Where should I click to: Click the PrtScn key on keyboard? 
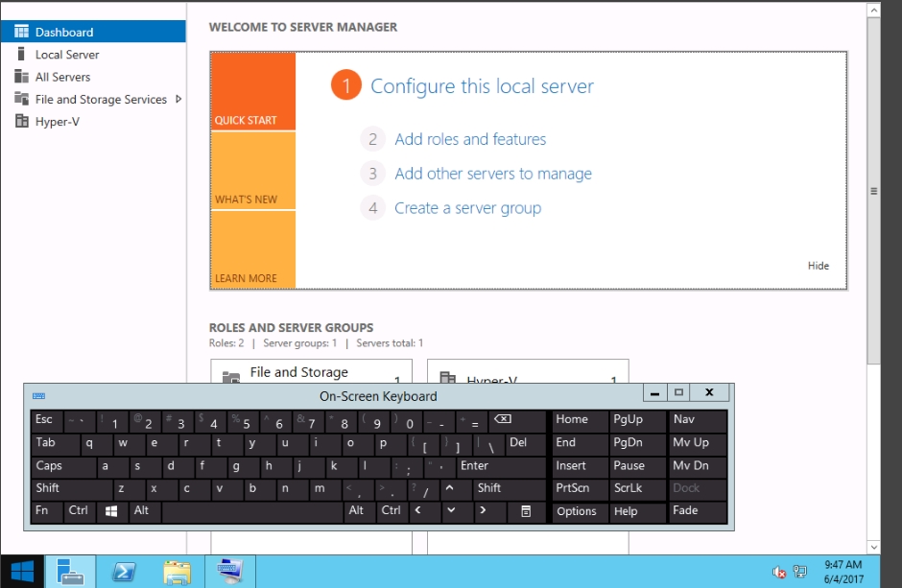[x=580, y=489]
